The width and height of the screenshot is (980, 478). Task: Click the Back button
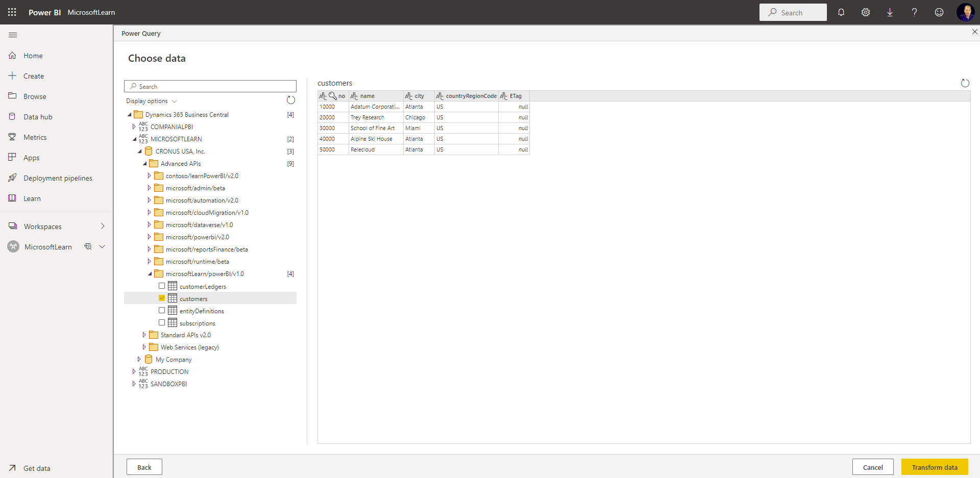144,467
